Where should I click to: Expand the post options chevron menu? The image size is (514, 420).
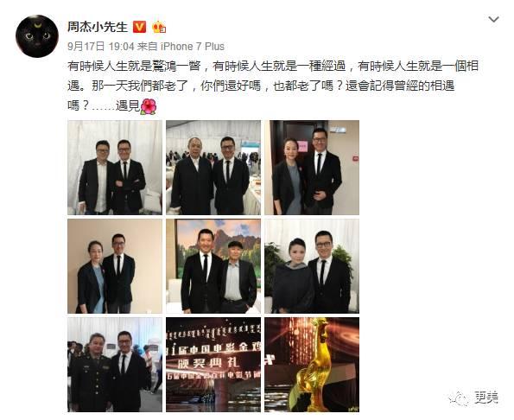493,20
